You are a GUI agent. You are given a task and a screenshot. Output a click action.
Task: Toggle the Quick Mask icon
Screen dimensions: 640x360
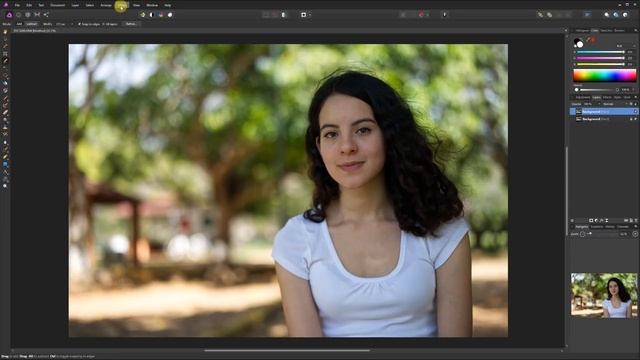[303, 15]
